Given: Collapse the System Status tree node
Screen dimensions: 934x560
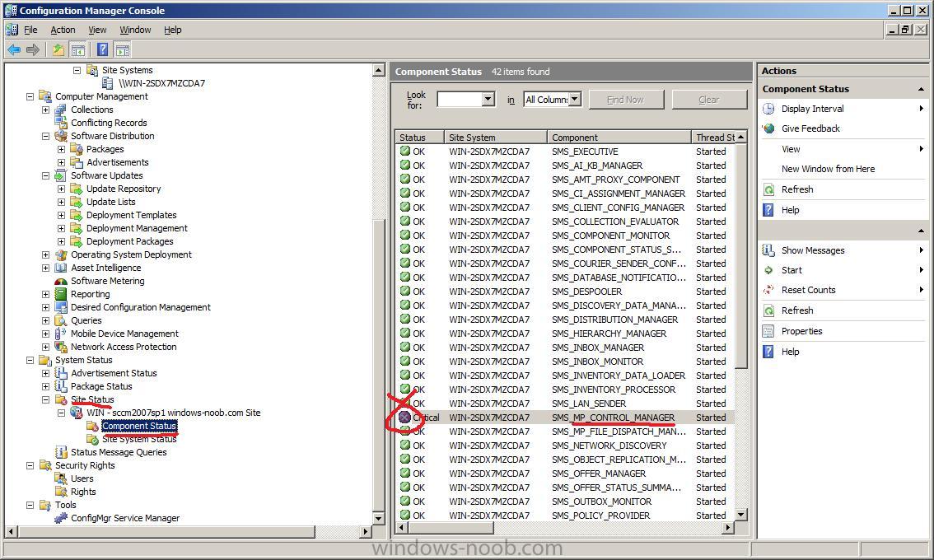Looking at the screenshot, I should 30,360.
